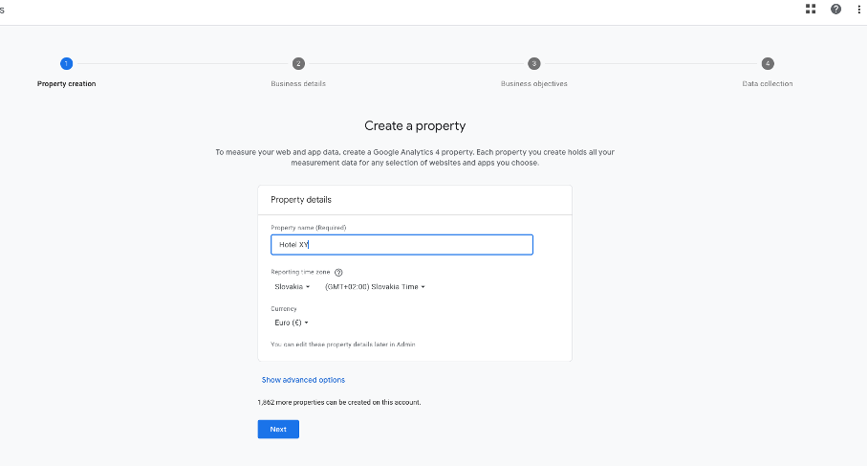Open the three-dot more options menu
This screenshot has height=467, width=868.
pos(859,10)
